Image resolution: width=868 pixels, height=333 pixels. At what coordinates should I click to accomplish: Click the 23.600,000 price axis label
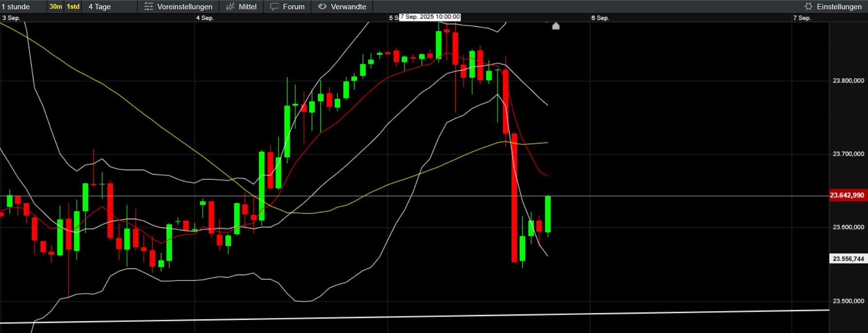[848, 228]
